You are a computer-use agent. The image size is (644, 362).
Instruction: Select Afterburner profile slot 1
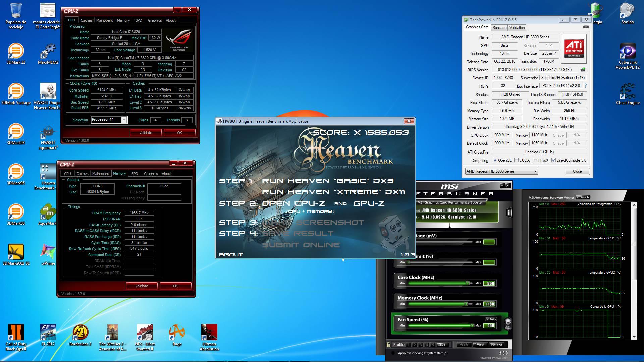tap(408, 345)
